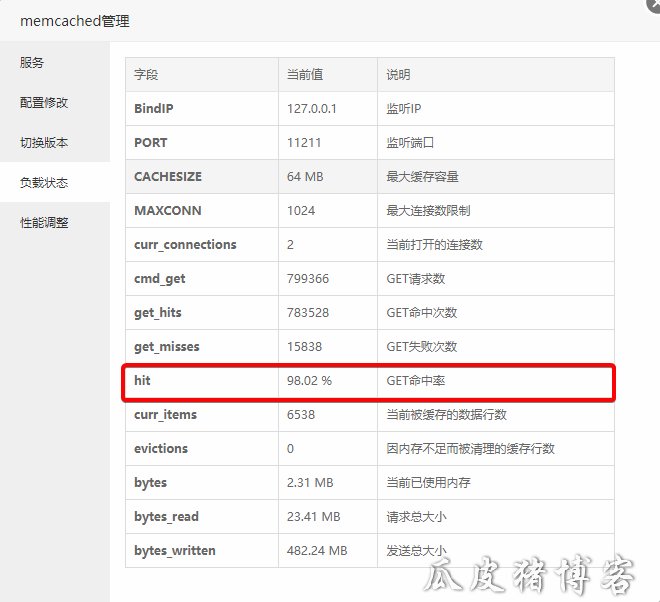
Task: Select the CACHESIZE field name cell
Action: pos(168,177)
